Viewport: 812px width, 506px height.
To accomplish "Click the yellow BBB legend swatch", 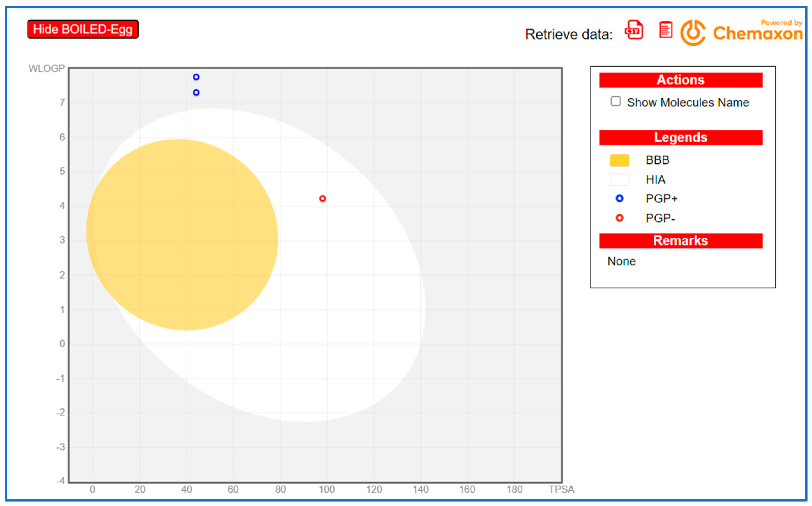I will pos(620,160).
